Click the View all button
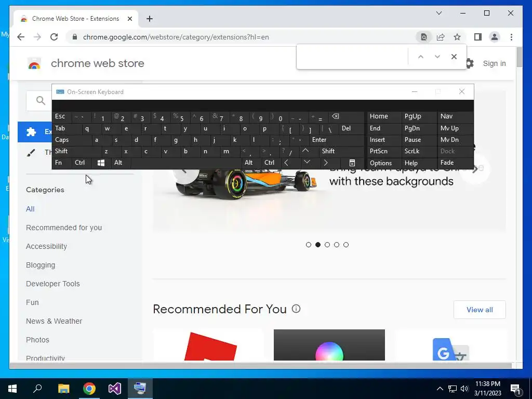Image resolution: width=532 pixels, height=399 pixels. click(x=480, y=310)
